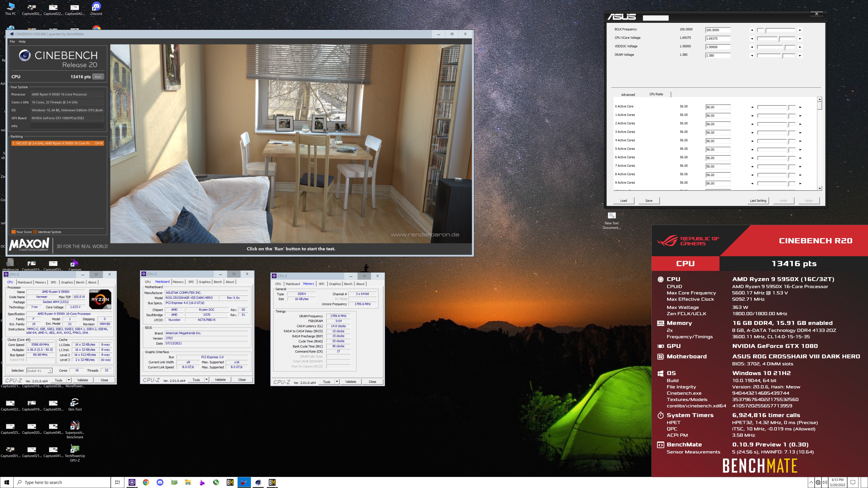Decrease DRAM Voltage left arrow

point(752,55)
